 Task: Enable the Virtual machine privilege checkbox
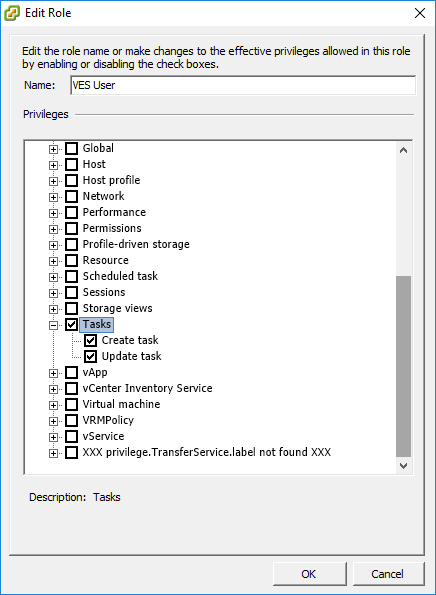[x=71, y=405]
